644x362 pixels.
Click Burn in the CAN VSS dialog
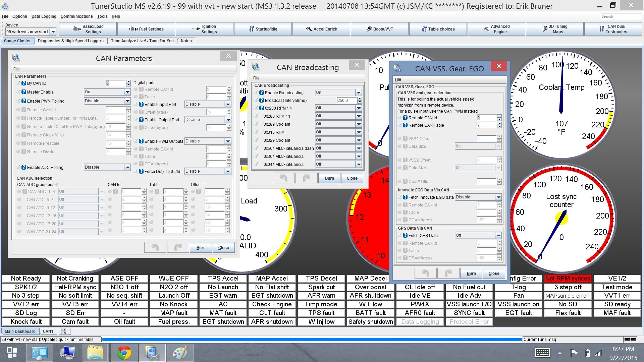tap(471, 273)
